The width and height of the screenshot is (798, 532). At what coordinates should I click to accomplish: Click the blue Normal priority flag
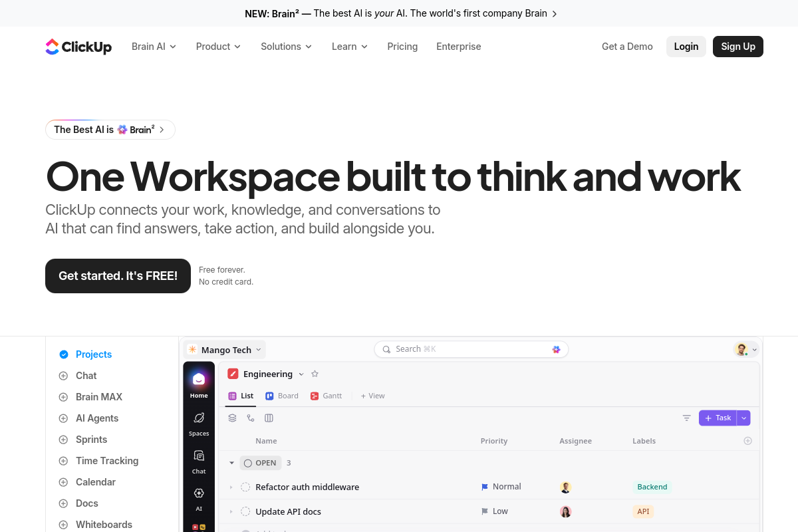(x=485, y=487)
